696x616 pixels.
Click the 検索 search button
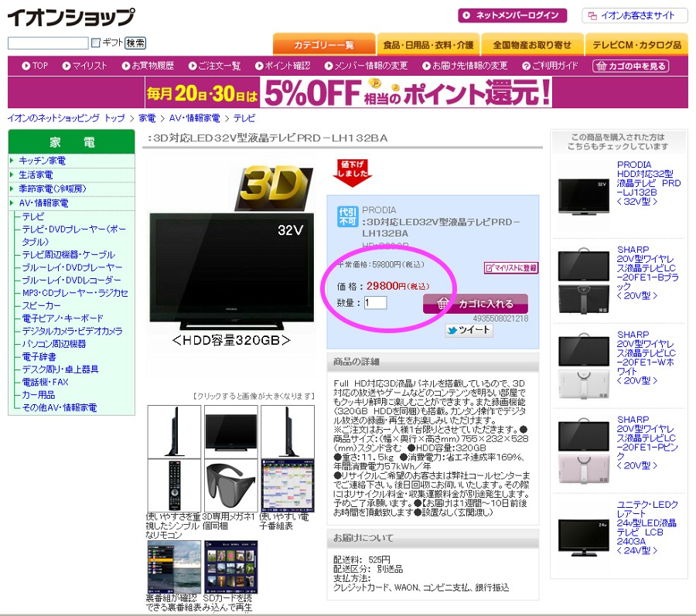click(x=135, y=43)
